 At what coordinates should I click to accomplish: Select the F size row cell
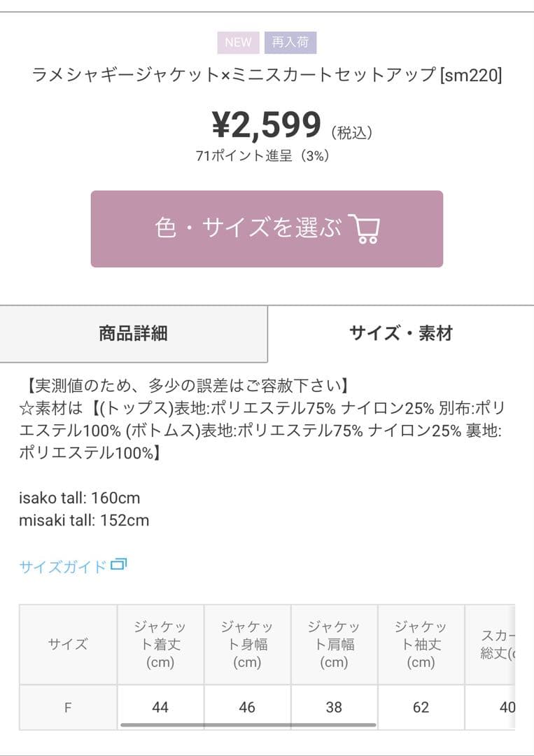point(68,707)
